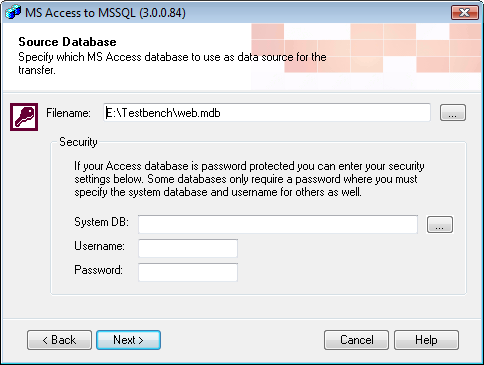Browse for the source Filename
Viewport: 484px width, 365px height.
453,112
